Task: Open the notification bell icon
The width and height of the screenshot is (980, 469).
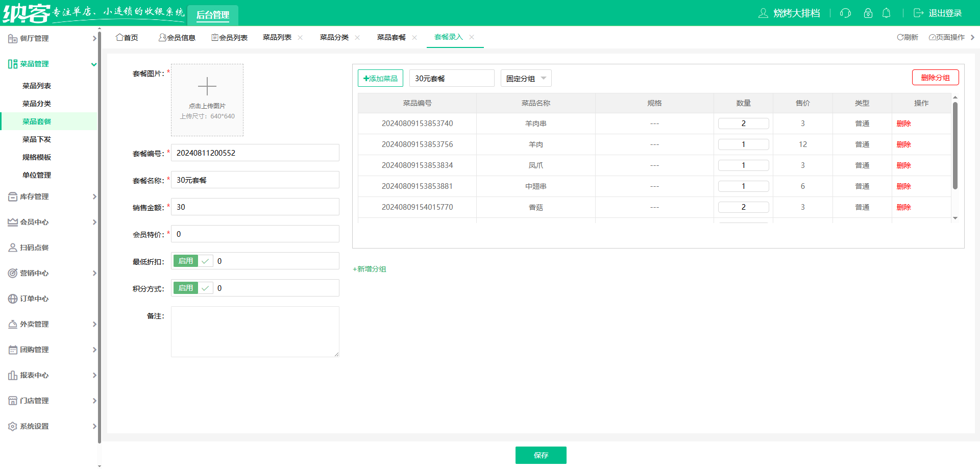Action: (x=887, y=13)
